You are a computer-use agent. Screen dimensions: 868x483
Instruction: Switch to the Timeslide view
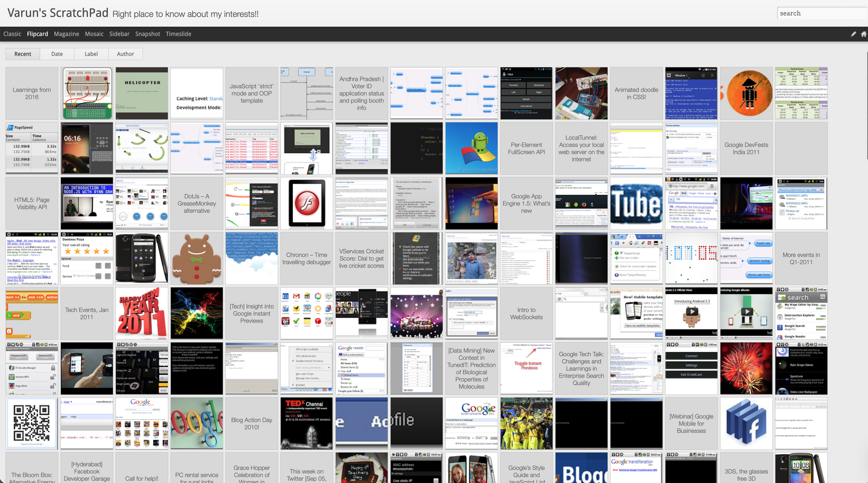click(178, 34)
